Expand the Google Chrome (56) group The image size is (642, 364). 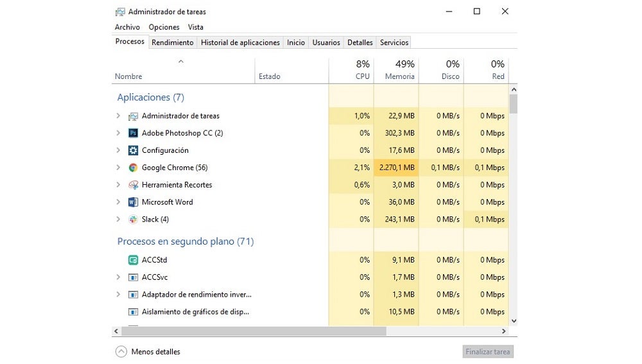tap(118, 168)
